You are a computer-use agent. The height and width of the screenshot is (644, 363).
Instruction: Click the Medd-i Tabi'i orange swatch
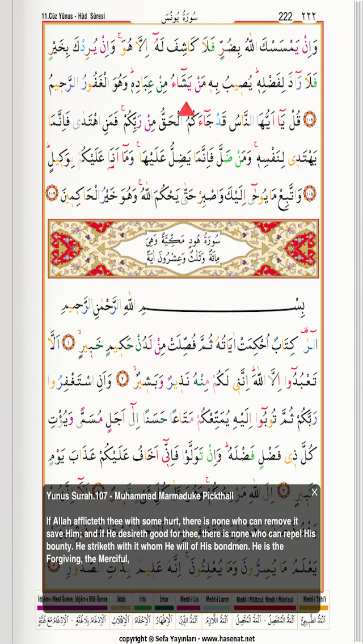point(314,608)
